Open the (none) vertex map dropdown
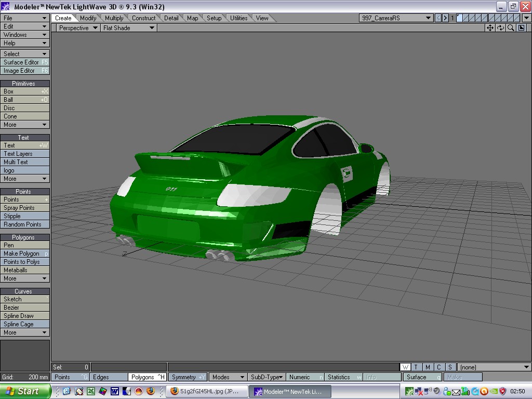This screenshot has height=399, width=532. 494,367
